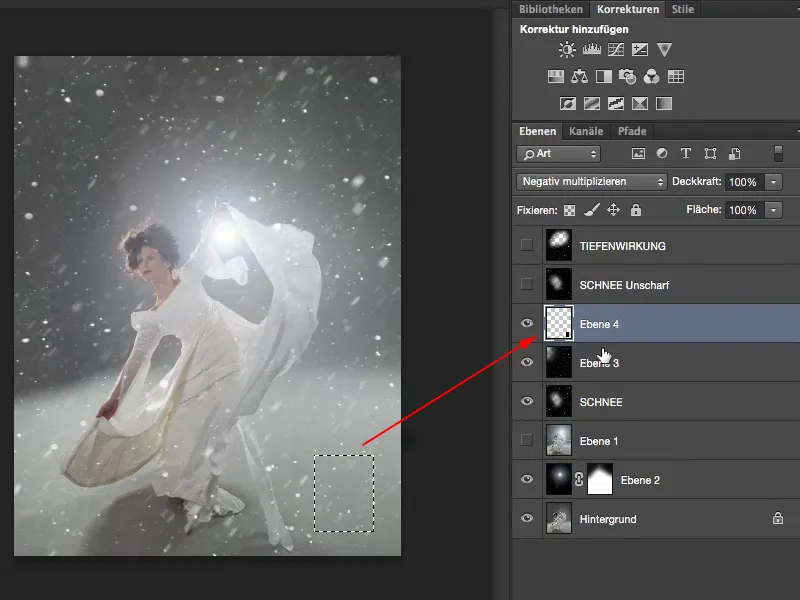The height and width of the screenshot is (600, 800).
Task: Add a Hue/Saturation adjustment
Action: pos(556,77)
